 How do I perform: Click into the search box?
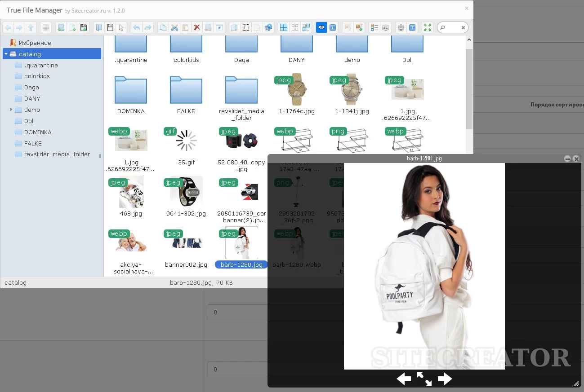[452, 28]
